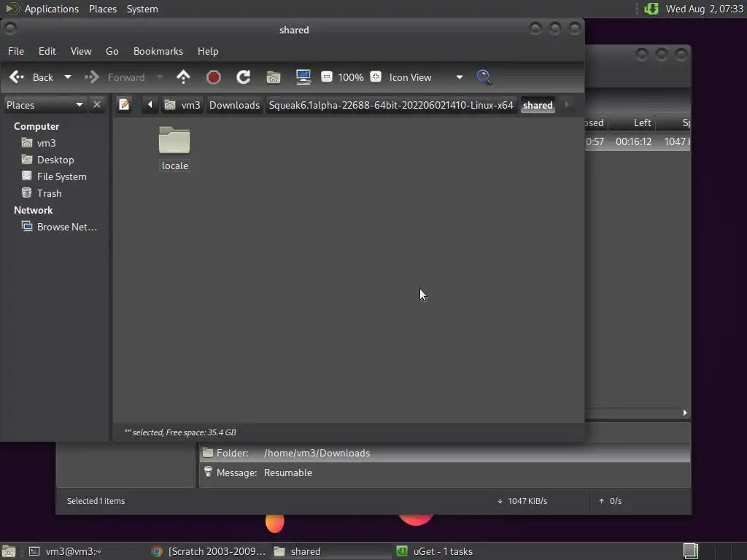Open Computer toolbar icon

pyautogui.click(x=303, y=77)
